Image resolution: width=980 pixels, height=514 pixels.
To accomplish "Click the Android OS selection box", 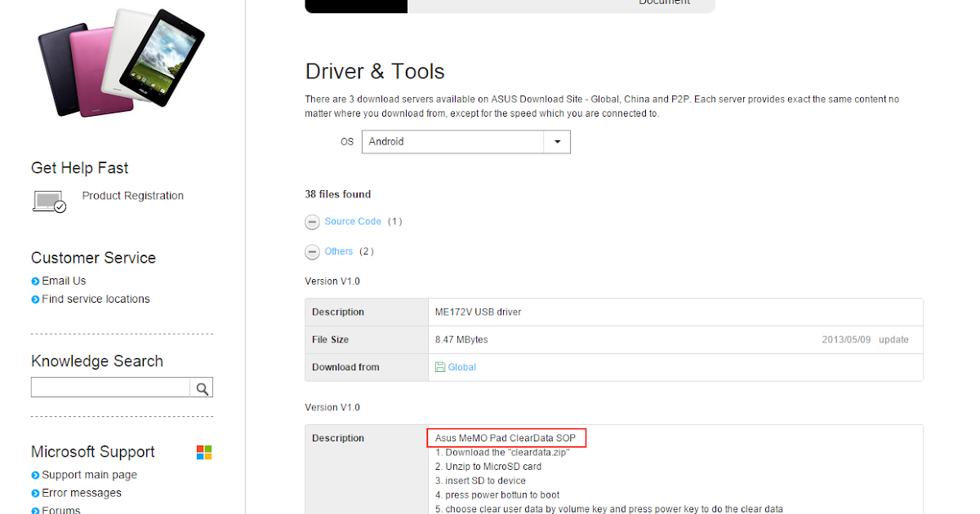I will (x=466, y=142).
